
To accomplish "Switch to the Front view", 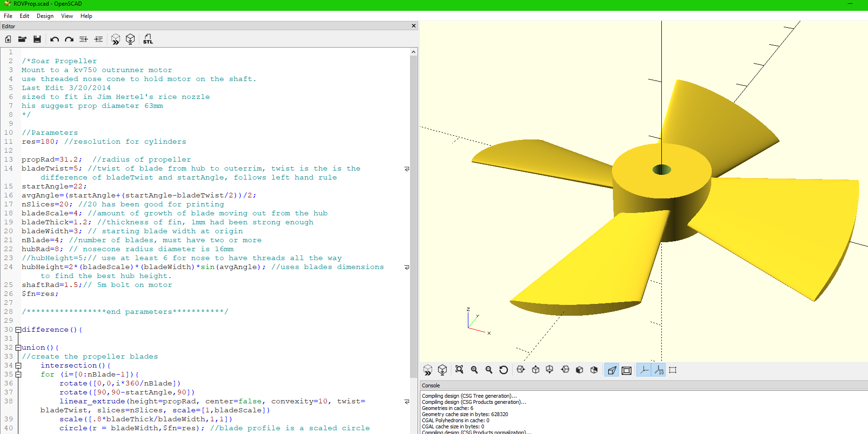I will 579,370.
